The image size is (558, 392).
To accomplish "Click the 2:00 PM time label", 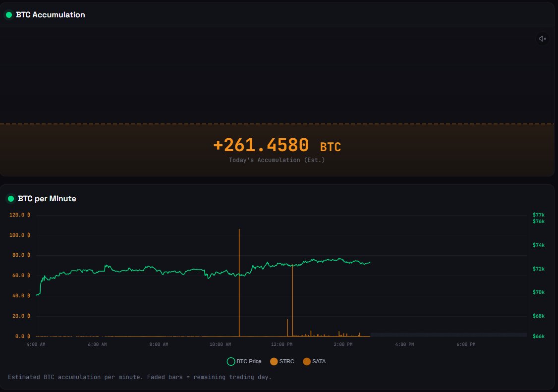I will (343, 344).
